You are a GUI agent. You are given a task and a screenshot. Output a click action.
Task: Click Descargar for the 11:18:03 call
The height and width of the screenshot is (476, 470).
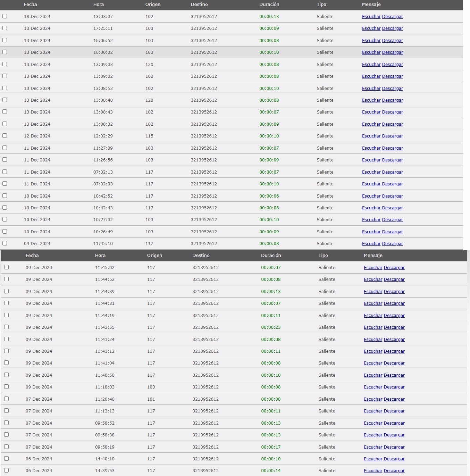point(394,387)
